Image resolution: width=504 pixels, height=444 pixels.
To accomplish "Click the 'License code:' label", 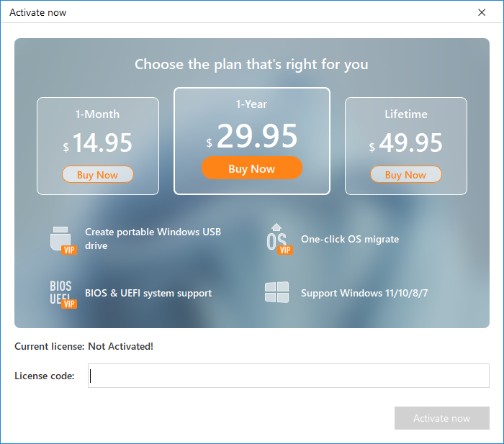I will (45, 376).
